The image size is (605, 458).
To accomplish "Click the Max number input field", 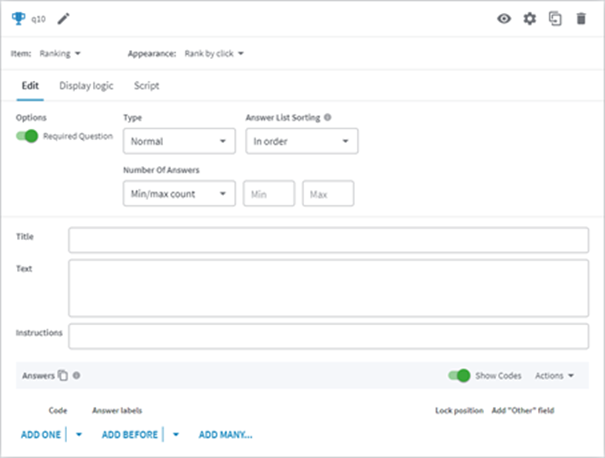I will coord(328,194).
